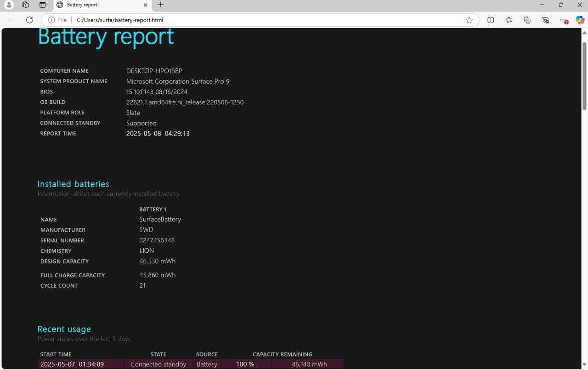Click the "SYSTEM PRODUCT NAME" label
This screenshot has width=588, height=370.
click(73, 81)
